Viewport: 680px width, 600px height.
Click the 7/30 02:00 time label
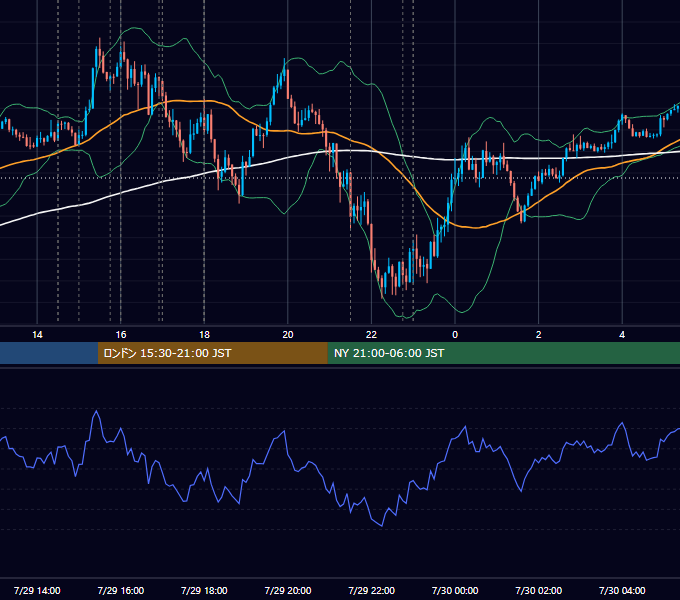[539, 590]
